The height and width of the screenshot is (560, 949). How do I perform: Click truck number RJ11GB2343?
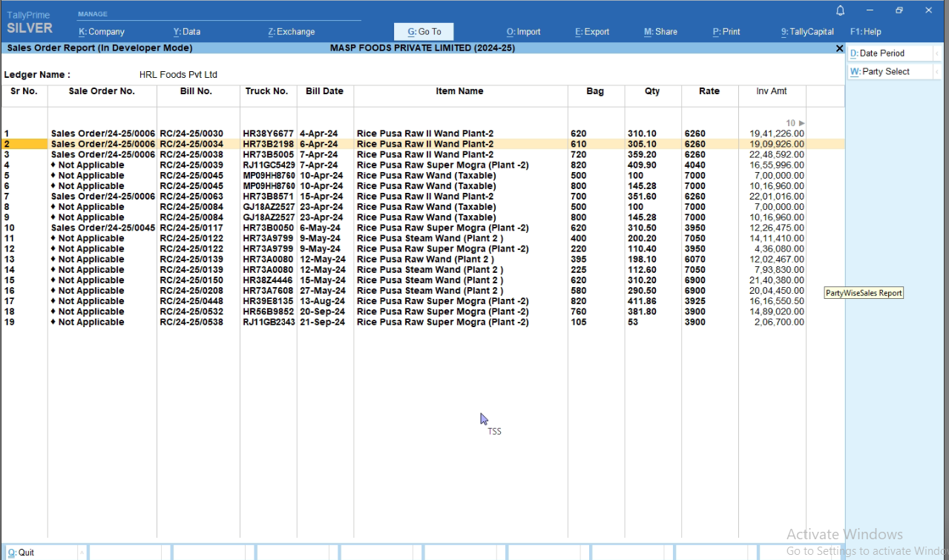(269, 322)
